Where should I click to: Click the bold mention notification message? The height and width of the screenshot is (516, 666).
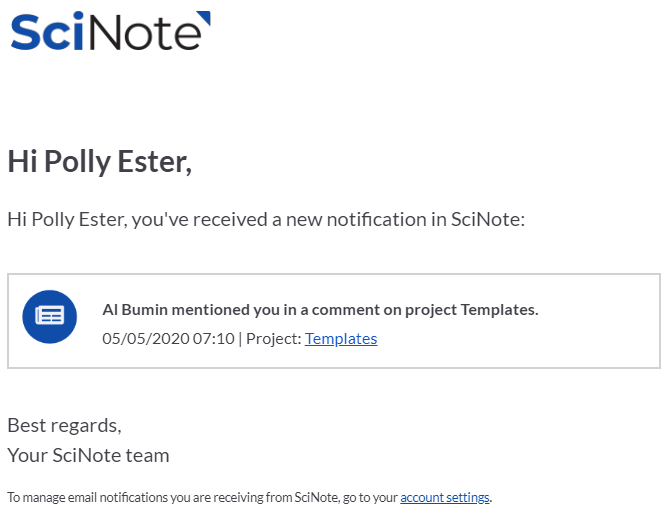tap(320, 309)
